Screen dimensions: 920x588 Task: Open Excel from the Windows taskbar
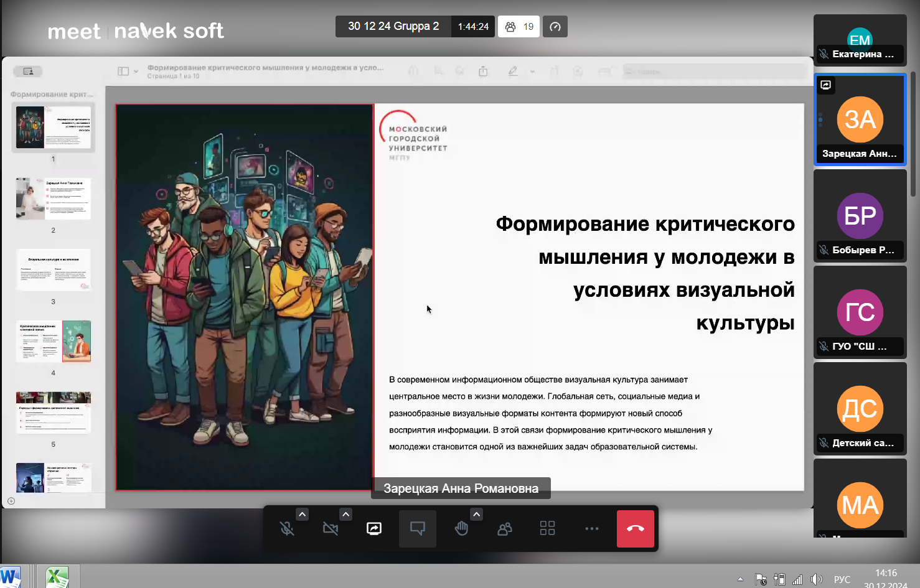57,577
